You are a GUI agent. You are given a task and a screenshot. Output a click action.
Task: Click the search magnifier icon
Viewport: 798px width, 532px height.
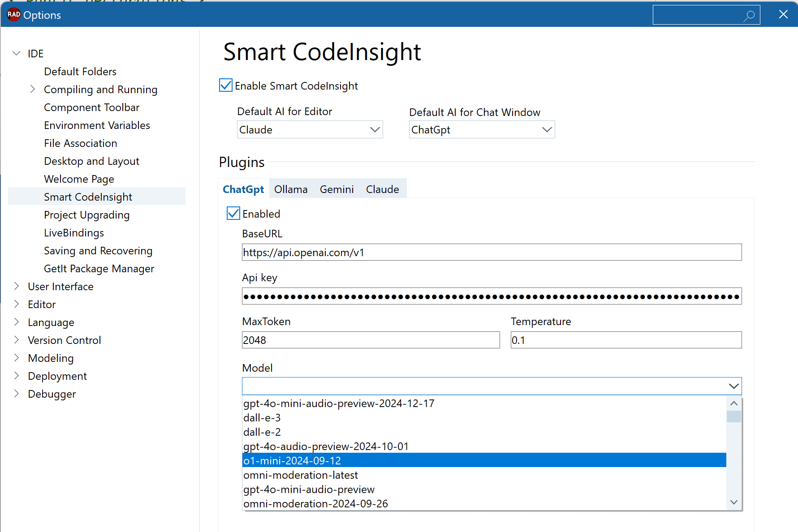pos(749,16)
